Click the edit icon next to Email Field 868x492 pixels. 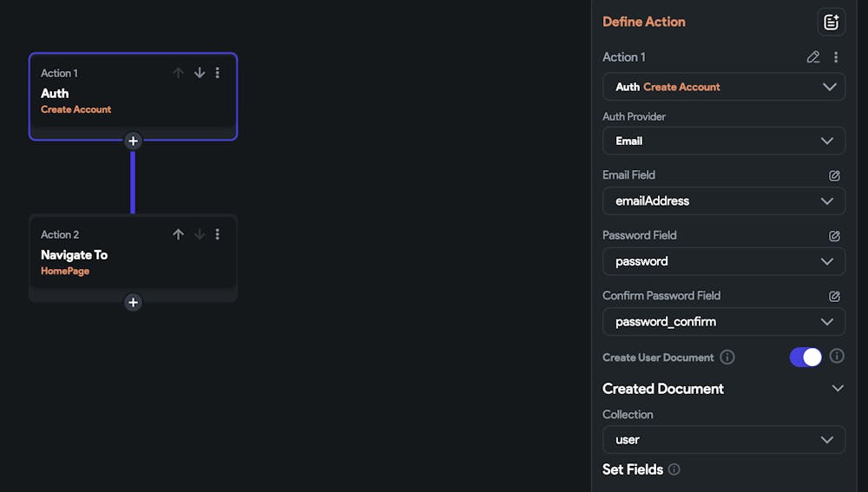point(834,175)
